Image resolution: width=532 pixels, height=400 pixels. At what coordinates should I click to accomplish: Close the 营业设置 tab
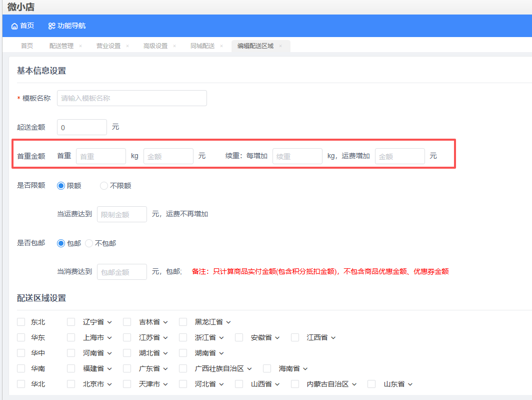[127, 46]
